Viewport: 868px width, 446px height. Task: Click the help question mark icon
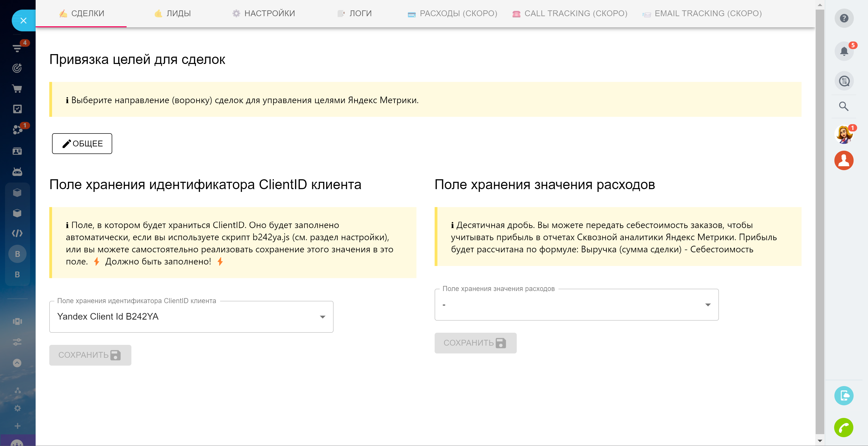[843, 18]
